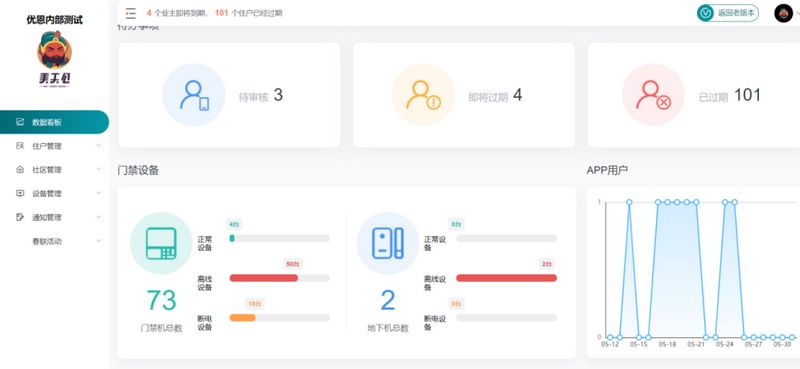
Task: Open the 数据看板 menu item
Action: [54, 122]
